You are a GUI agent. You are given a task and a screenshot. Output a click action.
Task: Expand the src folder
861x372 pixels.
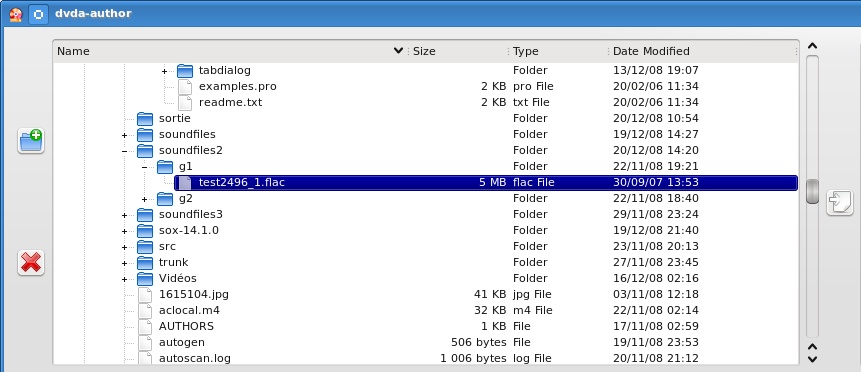[125, 247]
